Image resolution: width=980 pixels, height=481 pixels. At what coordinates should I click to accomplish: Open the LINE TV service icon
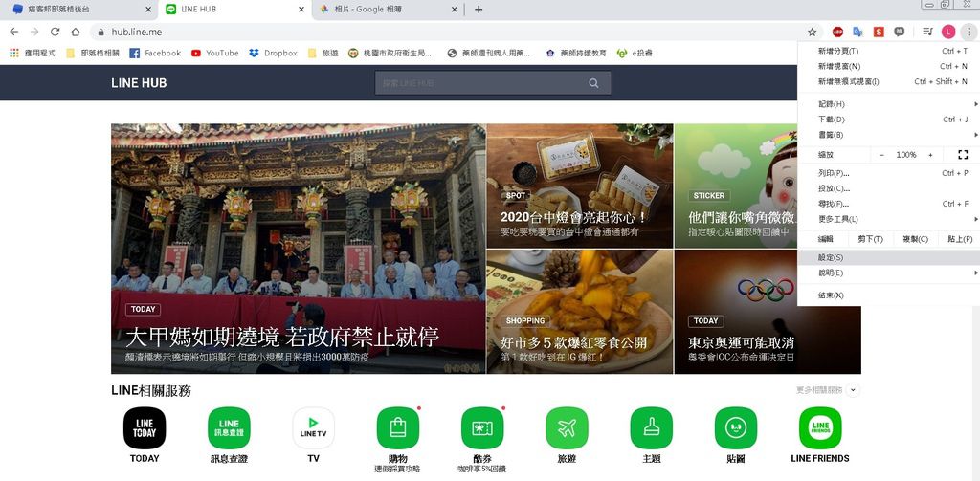313,428
